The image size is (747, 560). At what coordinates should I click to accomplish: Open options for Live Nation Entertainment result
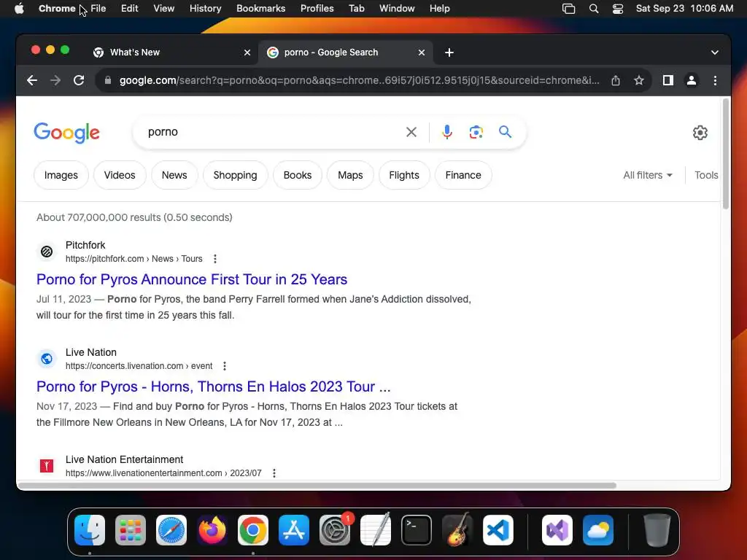pyautogui.click(x=274, y=472)
